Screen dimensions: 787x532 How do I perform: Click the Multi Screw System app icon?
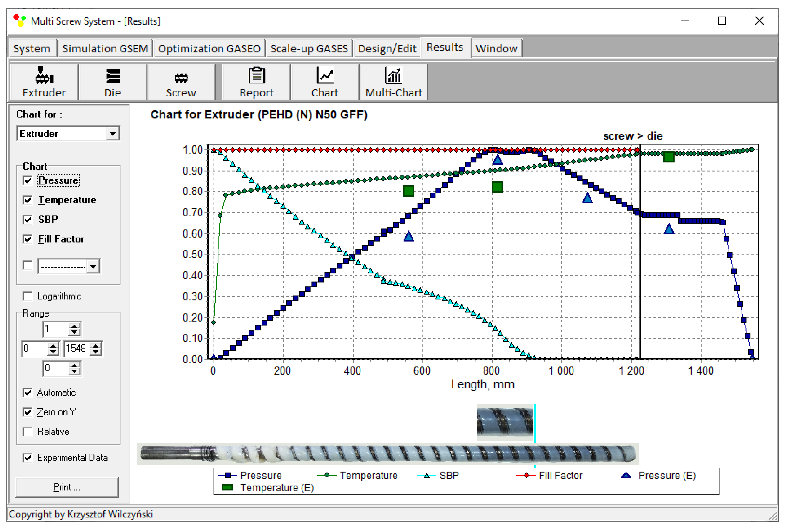point(19,21)
